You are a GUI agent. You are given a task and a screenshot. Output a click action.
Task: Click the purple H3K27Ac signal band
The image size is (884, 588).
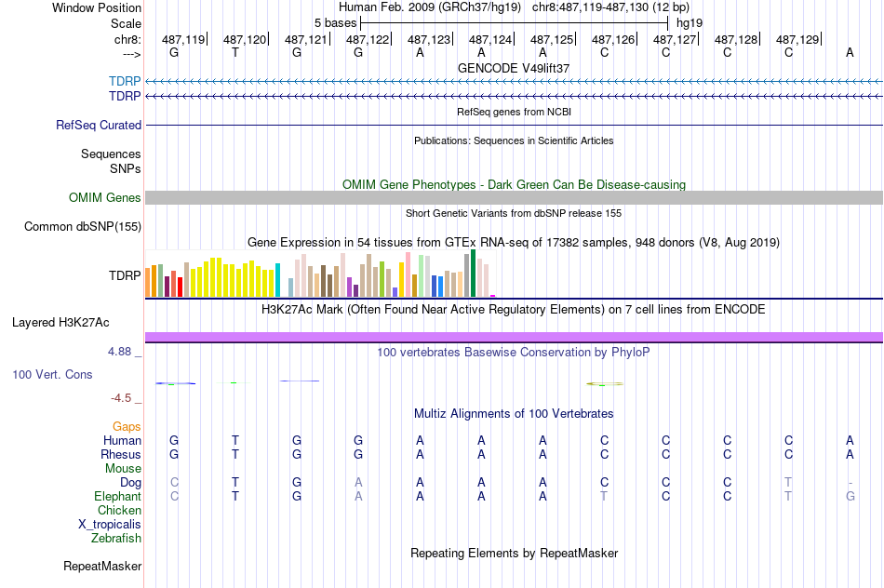coord(514,337)
